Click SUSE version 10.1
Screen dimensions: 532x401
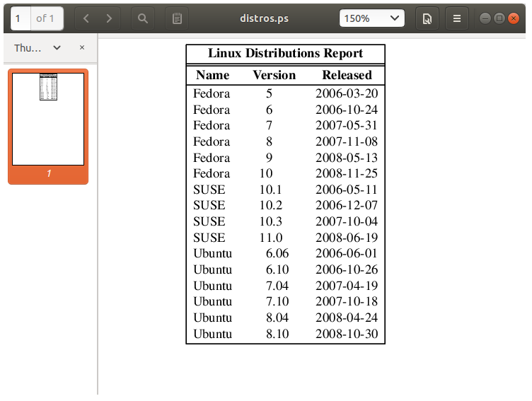271,190
